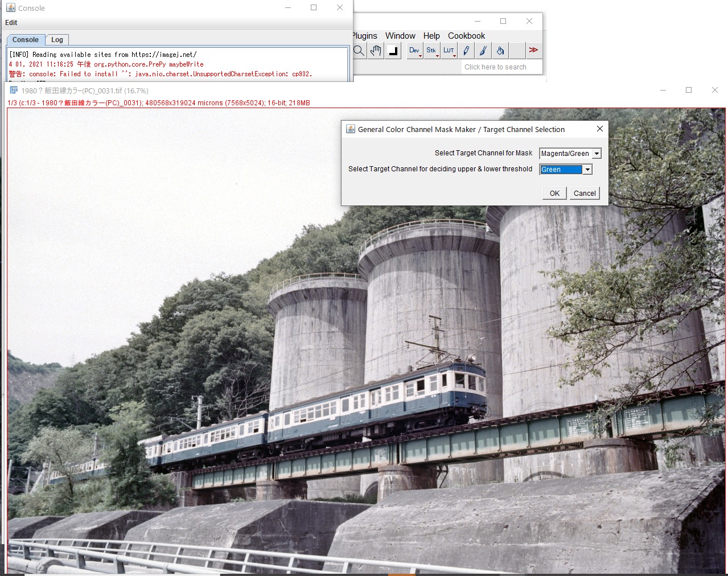The image size is (728, 576).
Task: Maximize the ImageJ main window
Action: [x=503, y=21]
